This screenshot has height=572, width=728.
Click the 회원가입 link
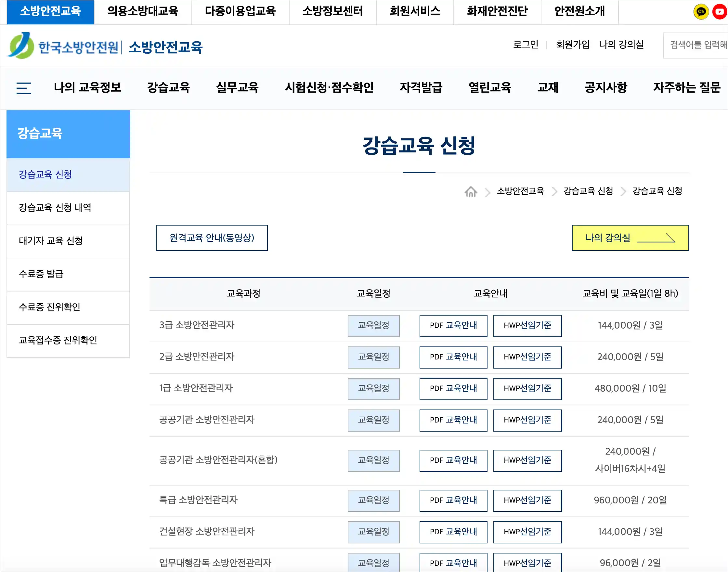point(573,45)
